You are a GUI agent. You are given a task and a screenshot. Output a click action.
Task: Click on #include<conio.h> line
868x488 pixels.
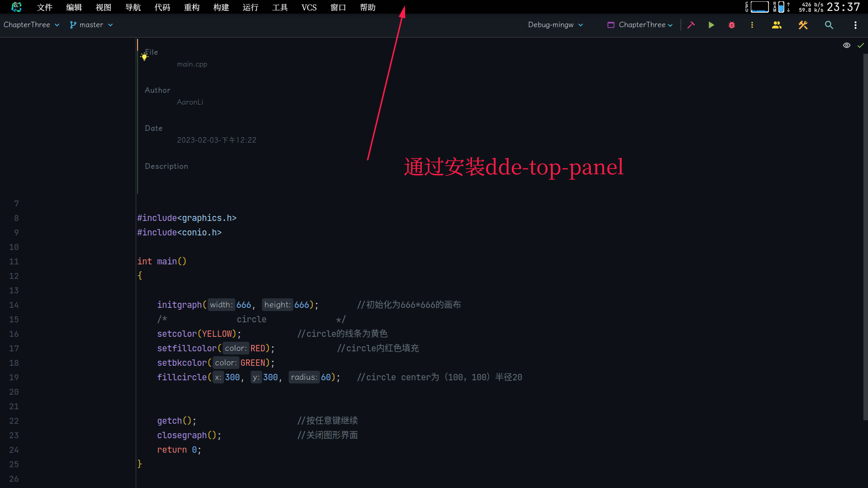pos(179,232)
